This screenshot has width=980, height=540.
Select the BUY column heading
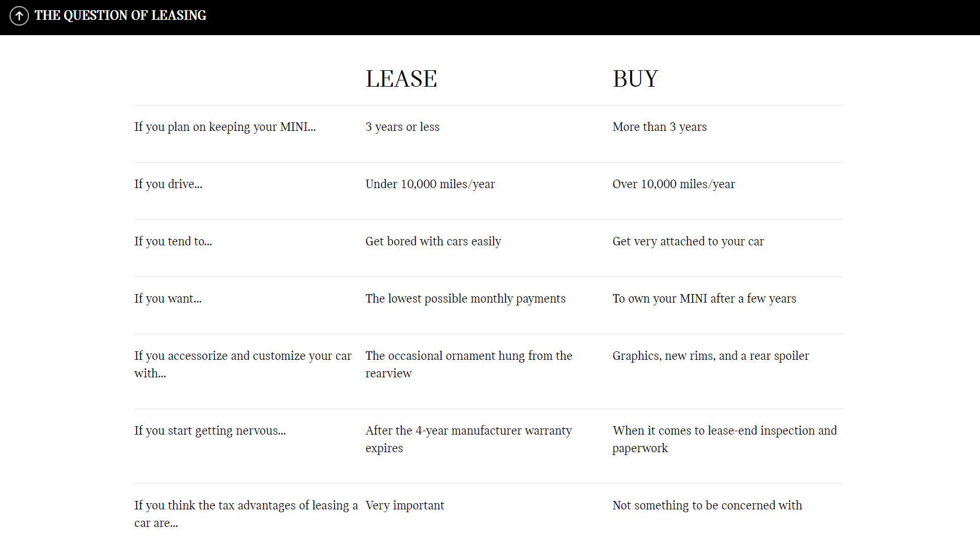coord(635,79)
